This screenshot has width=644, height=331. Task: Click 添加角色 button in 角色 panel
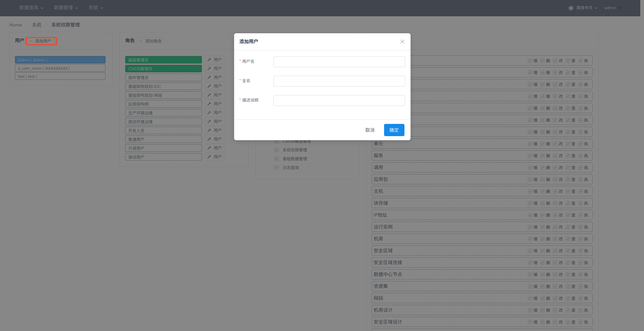151,41
